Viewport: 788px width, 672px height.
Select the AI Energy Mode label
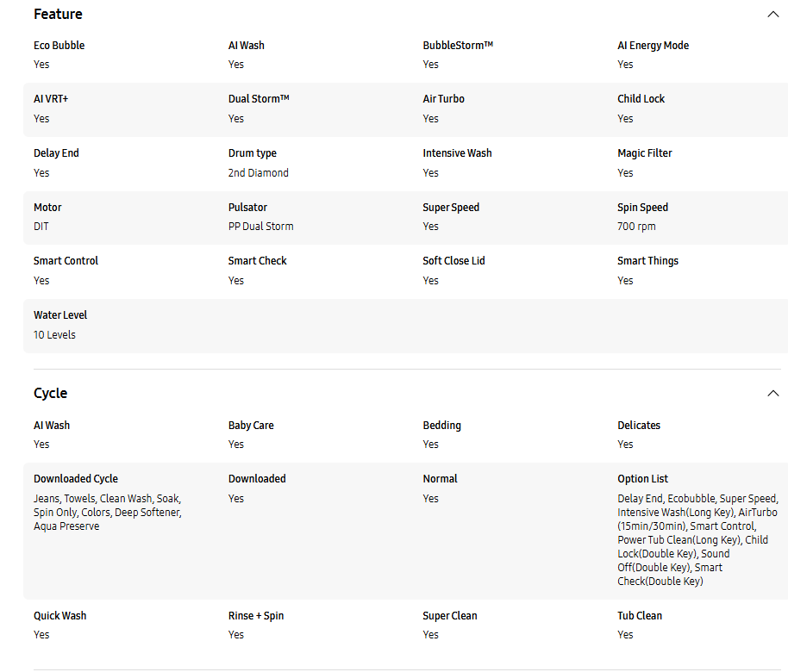[653, 46]
